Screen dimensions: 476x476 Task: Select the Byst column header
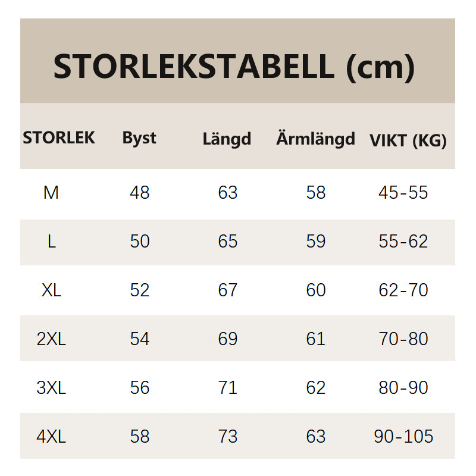(x=139, y=138)
